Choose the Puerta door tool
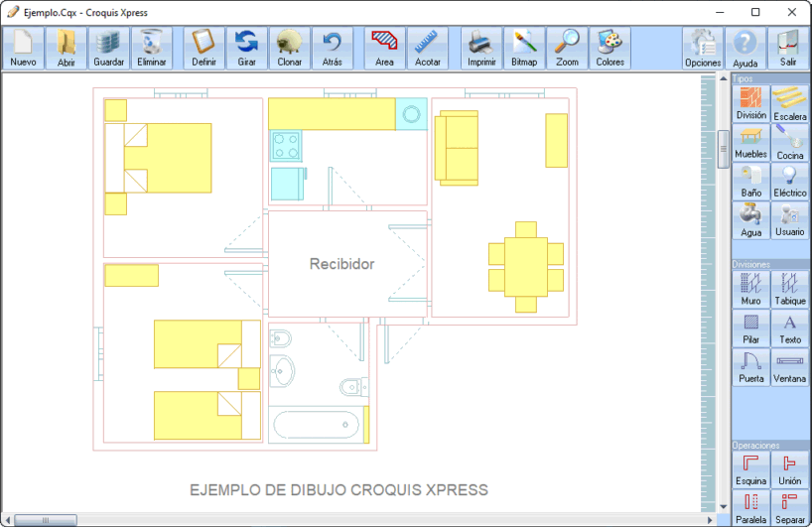This screenshot has height=527, width=812. (751, 367)
